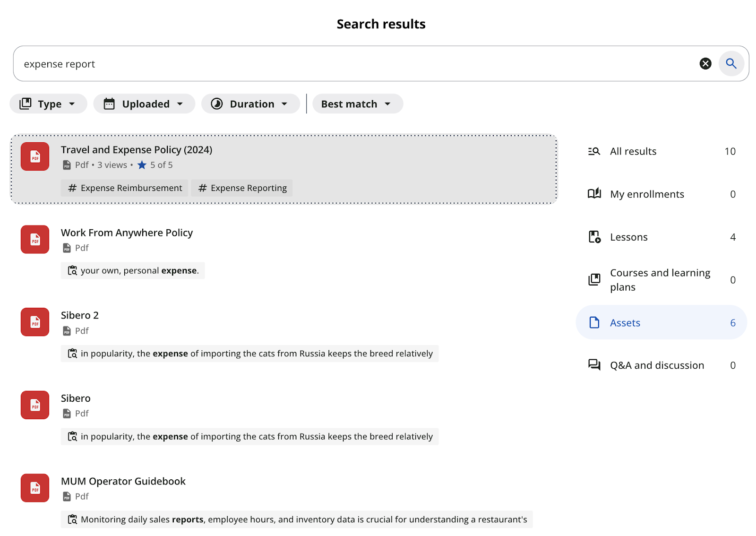
Task: Click the Work From Anywhere Policy PDF icon
Action: [35, 240]
